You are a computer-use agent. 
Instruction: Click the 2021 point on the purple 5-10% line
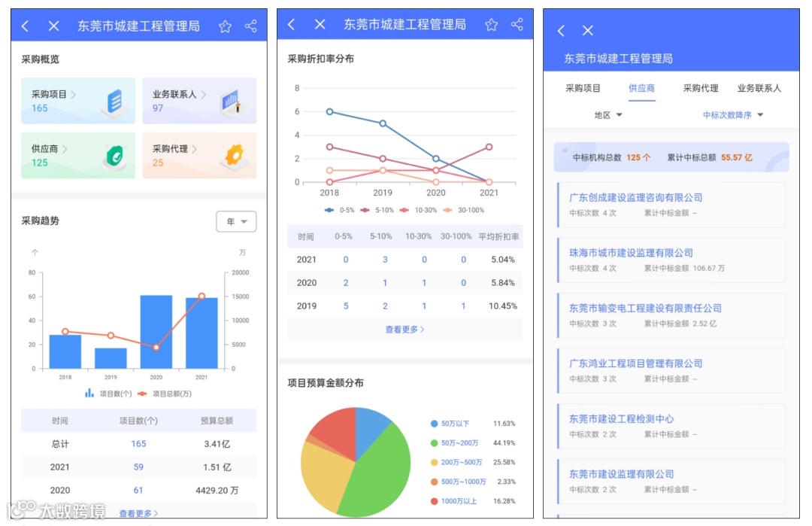[x=489, y=147]
